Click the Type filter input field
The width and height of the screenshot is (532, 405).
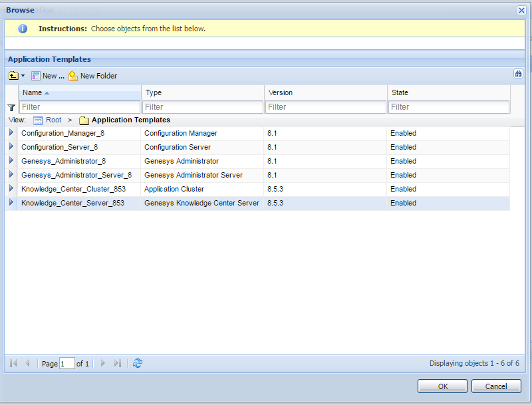(x=203, y=107)
